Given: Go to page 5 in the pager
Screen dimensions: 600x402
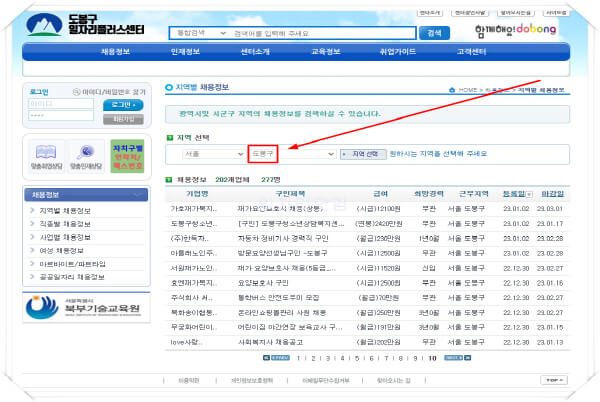Looking at the screenshot, I should (357, 358).
